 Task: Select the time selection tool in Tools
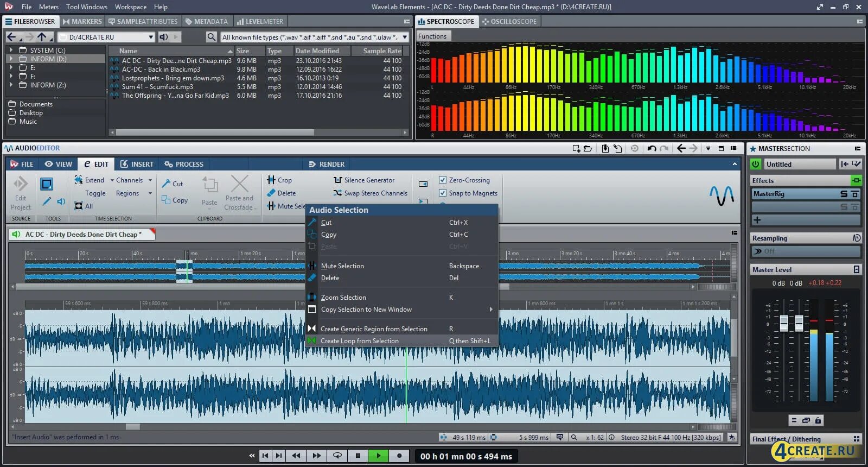(47, 184)
